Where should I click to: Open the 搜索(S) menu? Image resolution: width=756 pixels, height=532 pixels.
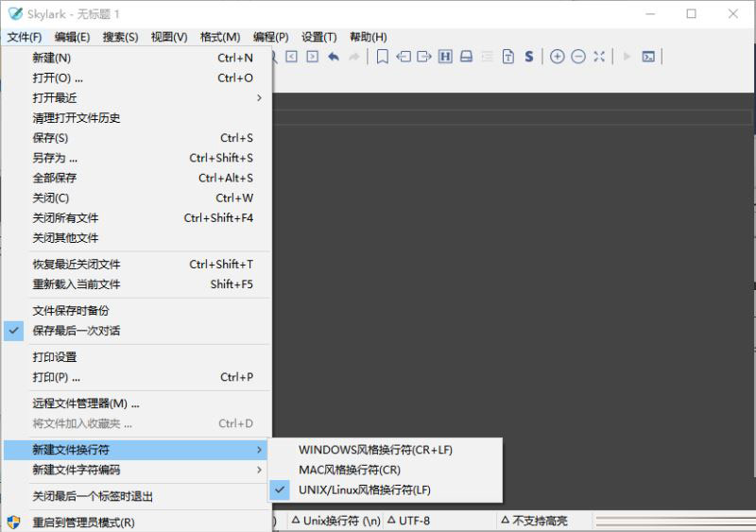[121, 37]
